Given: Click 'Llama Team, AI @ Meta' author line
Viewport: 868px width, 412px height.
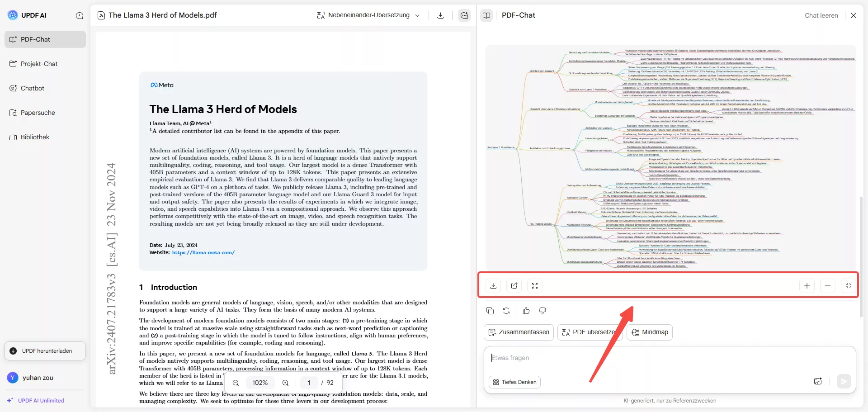Looking at the screenshot, I should click(x=180, y=123).
